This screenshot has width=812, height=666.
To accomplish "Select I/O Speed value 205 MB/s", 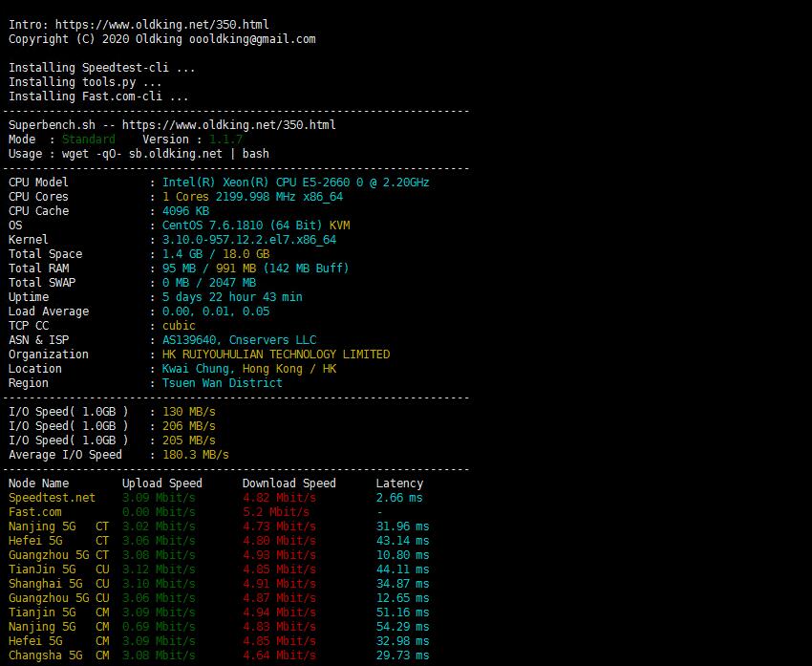I will coord(188,440).
